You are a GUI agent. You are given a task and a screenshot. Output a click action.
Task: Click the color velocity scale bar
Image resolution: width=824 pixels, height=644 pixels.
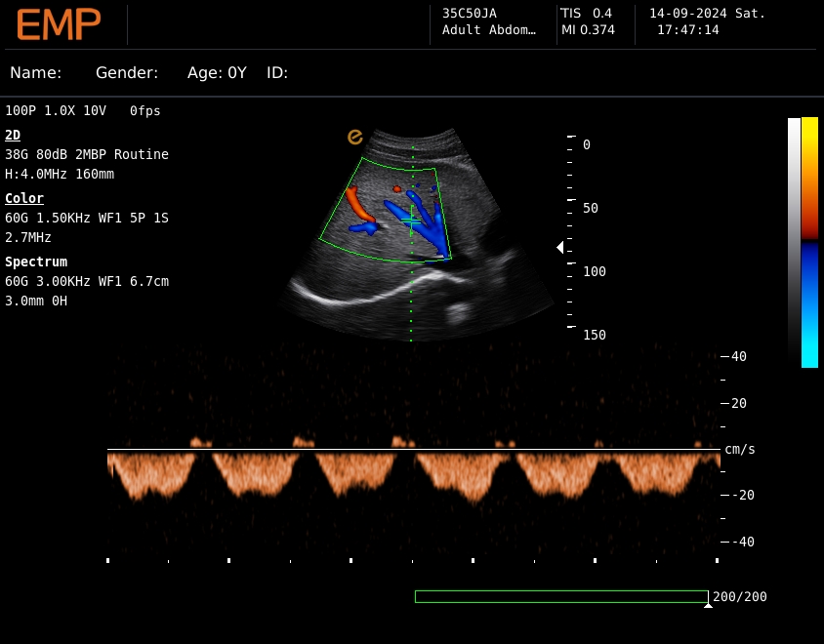tap(809, 242)
